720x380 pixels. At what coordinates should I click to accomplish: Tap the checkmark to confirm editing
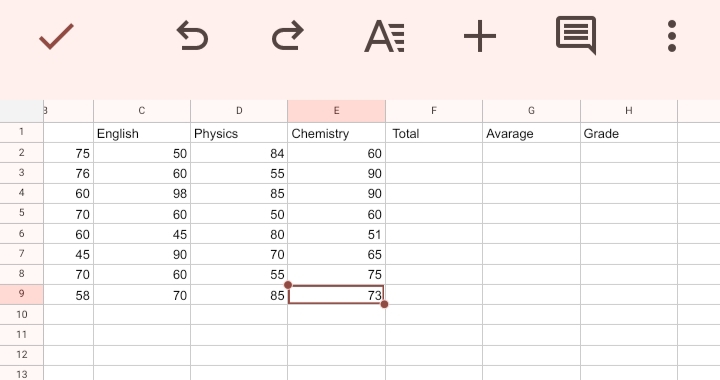click(56, 36)
